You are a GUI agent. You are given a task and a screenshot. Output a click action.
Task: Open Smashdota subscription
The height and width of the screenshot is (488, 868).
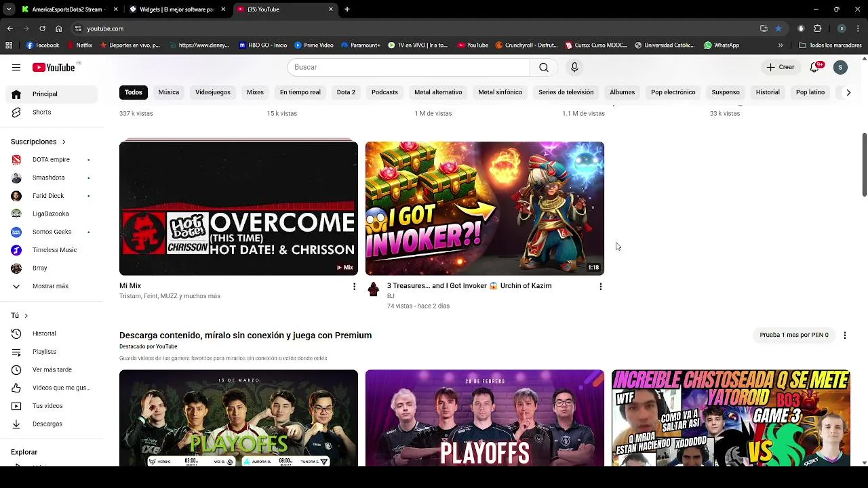click(x=52, y=178)
